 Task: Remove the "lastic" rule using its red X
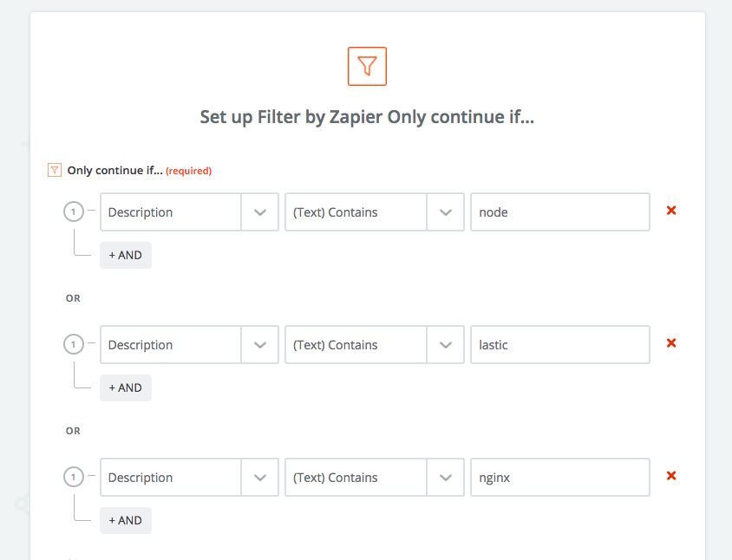(671, 342)
